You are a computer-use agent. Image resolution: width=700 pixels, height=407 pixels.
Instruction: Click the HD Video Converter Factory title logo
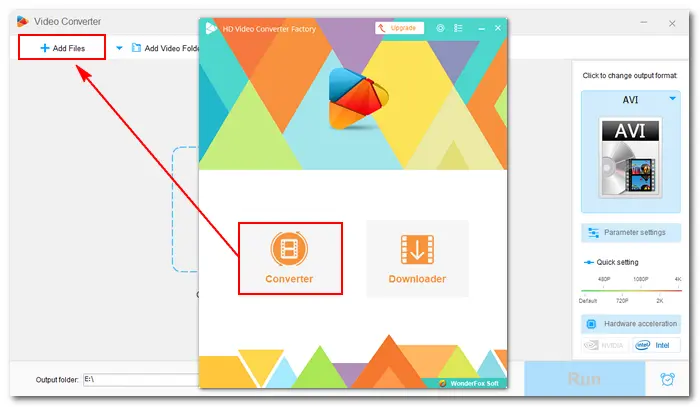pos(211,29)
